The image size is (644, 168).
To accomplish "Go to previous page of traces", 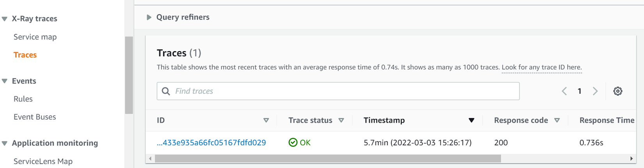I will tap(564, 91).
